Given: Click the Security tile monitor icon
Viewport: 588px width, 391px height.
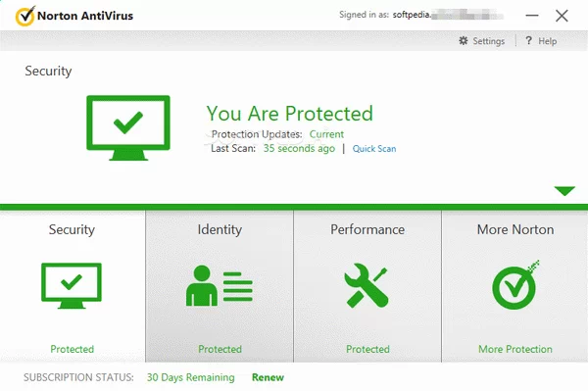Looking at the screenshot, I should (x=72, y=286).
